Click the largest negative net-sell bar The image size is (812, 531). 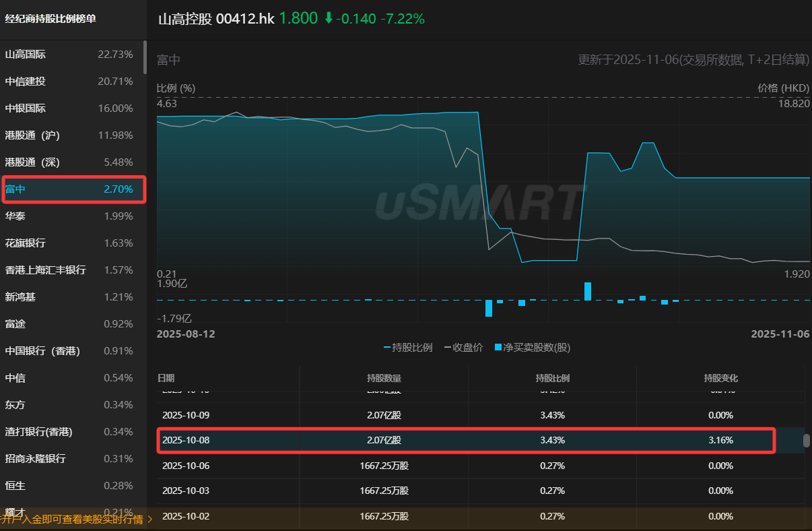point(489,309)
